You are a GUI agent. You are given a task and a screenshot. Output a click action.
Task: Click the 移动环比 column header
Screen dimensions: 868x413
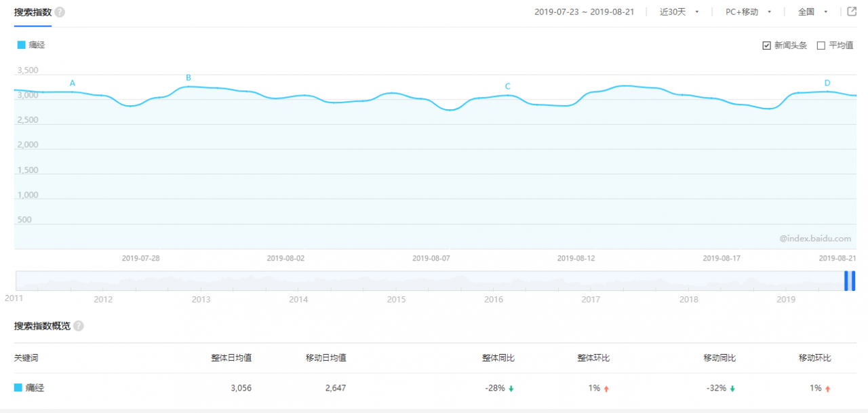(x=815, y=358)
